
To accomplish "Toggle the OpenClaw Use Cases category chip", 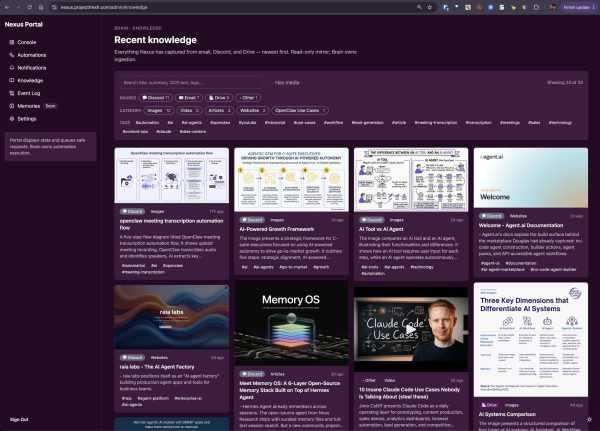I will (300, 110).
